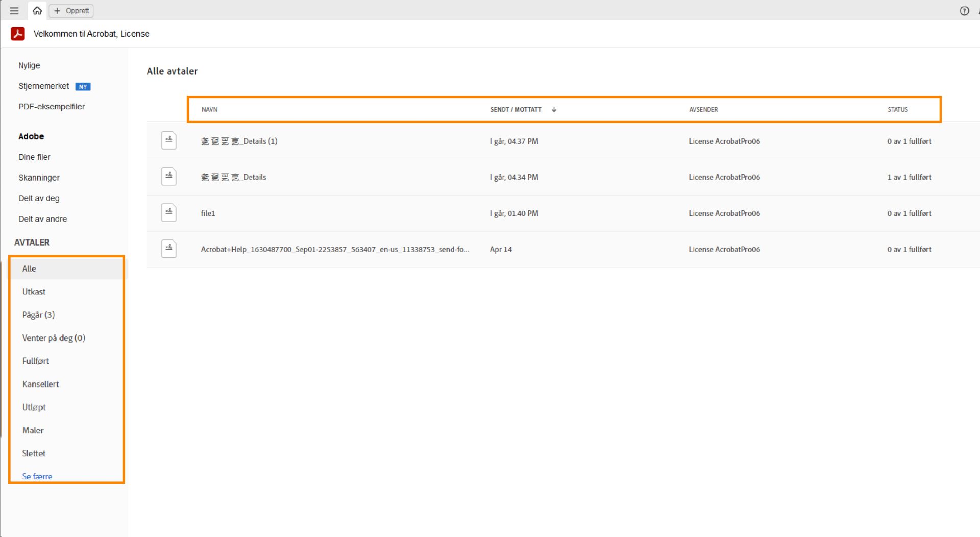Select Venter på deg (0) filter
The height and width of the screenshot is (537, 980).
[54, 338]
